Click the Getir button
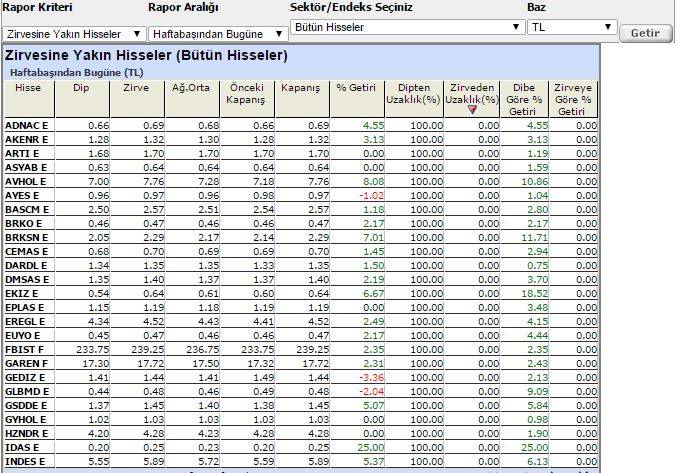Screen dimensions: 677x473 pos(645,33)
